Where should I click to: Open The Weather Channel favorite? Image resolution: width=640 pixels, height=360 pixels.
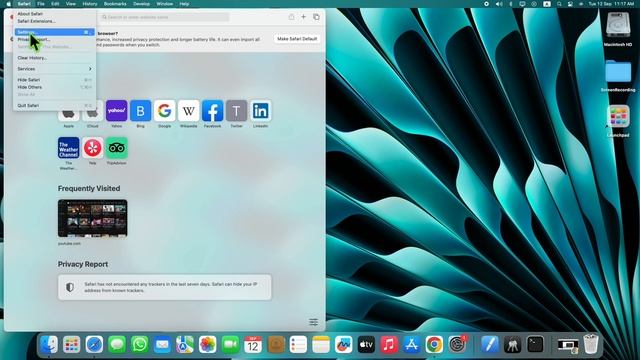[69, 148]
